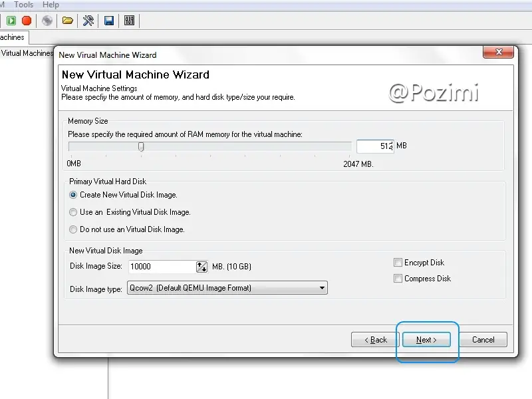Click the Next button

click(x=426, y=340)
